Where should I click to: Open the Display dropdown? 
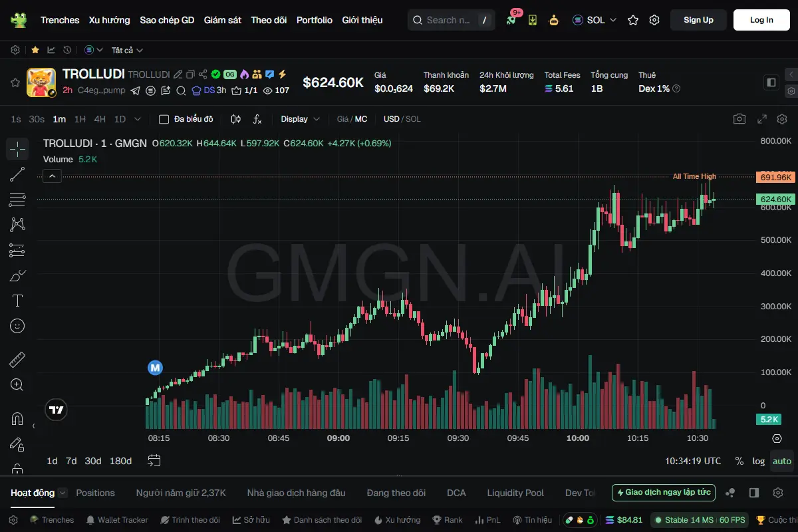(x=301, y=119)
